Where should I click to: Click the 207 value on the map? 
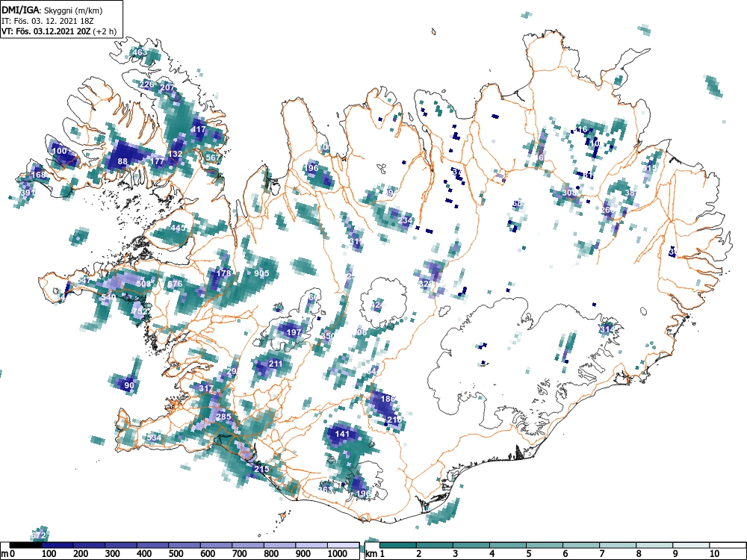167,87
